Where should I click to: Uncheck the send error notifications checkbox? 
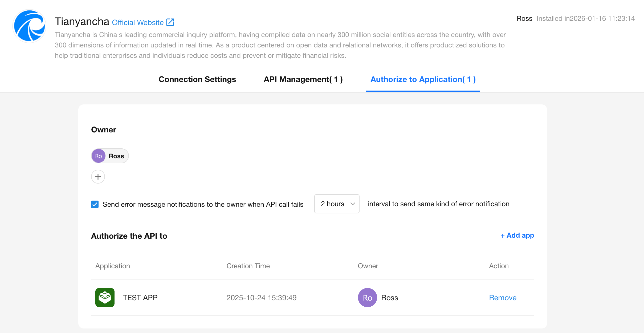[x=95, y=204]
